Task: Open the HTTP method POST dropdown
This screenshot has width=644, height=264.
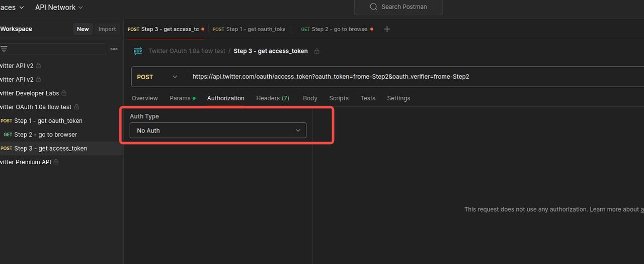Action: (x=158, y=77)
